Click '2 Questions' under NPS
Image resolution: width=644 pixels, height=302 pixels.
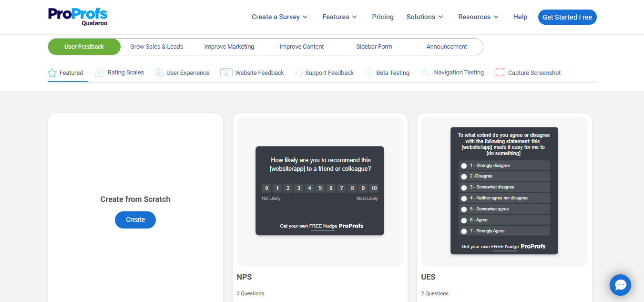250,293
